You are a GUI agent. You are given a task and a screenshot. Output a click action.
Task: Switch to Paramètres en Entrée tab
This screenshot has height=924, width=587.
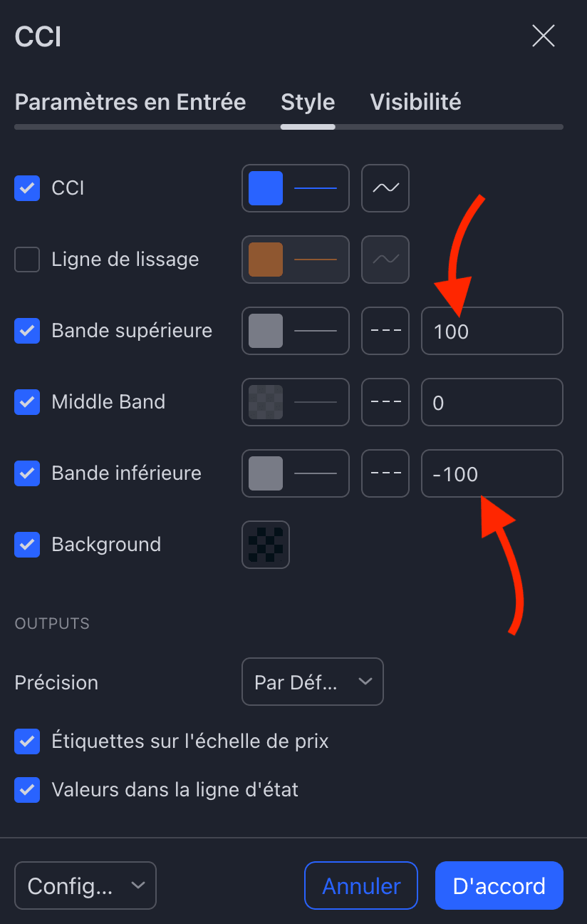click(130, 102)
